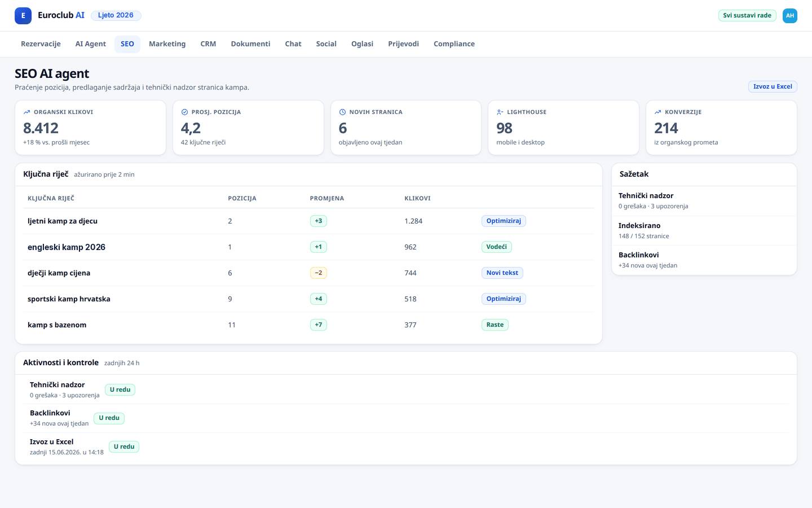This screenshot has height=508, width=812.
Task: Open the Compliance tab
Action: [x=454, y=44]
